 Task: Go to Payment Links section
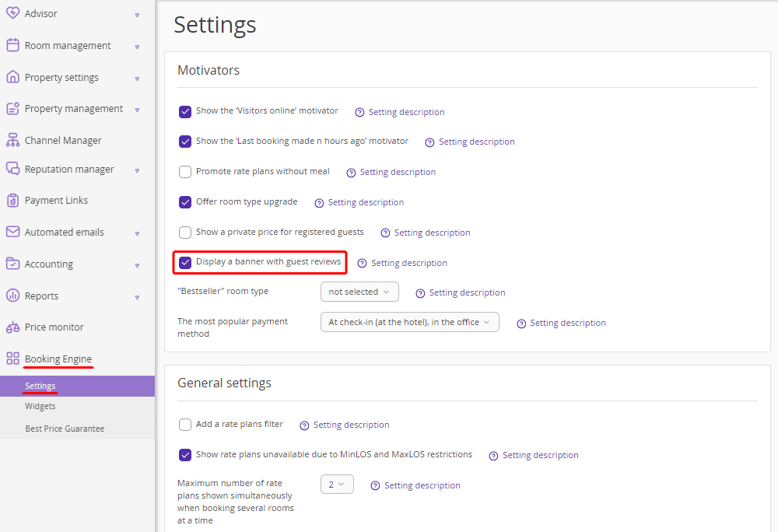[56, 201]
